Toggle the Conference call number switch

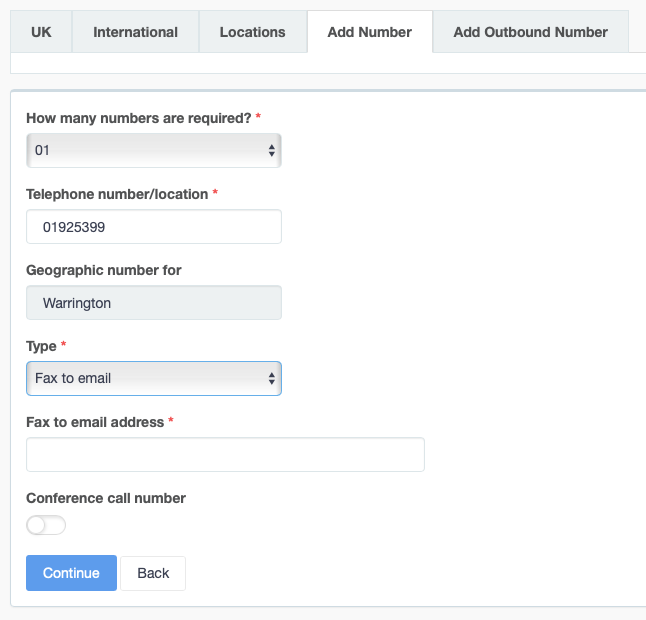[x=46, y=525]
